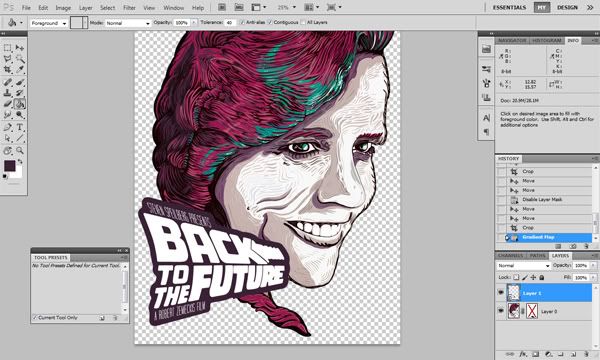600x360 pixels.
Task: Switch to the Channels tab
Action: 510,256
